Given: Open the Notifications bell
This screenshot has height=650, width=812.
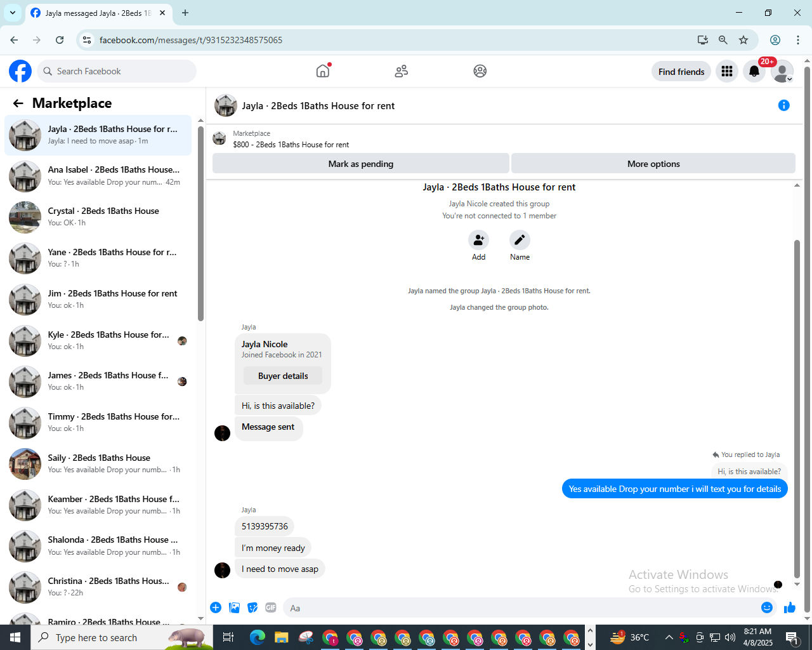Looking at the screenshot, I should pos(754,71).
